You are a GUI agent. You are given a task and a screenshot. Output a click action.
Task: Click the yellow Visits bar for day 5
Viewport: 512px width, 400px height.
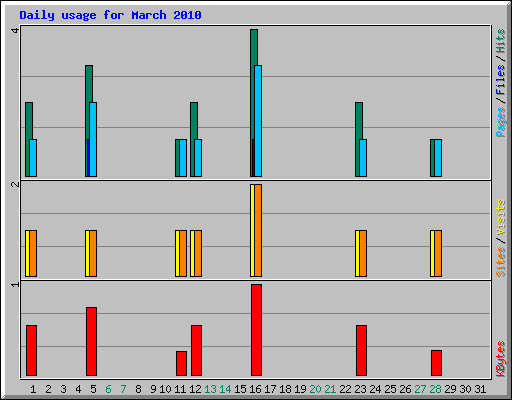point(87,253)
